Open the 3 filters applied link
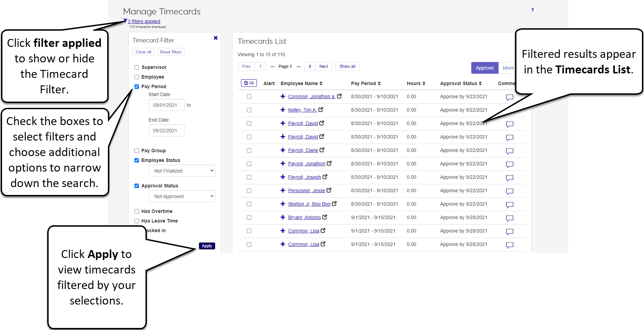The width and height of the screenshot is (644, 330). click(x=144, y=21)
